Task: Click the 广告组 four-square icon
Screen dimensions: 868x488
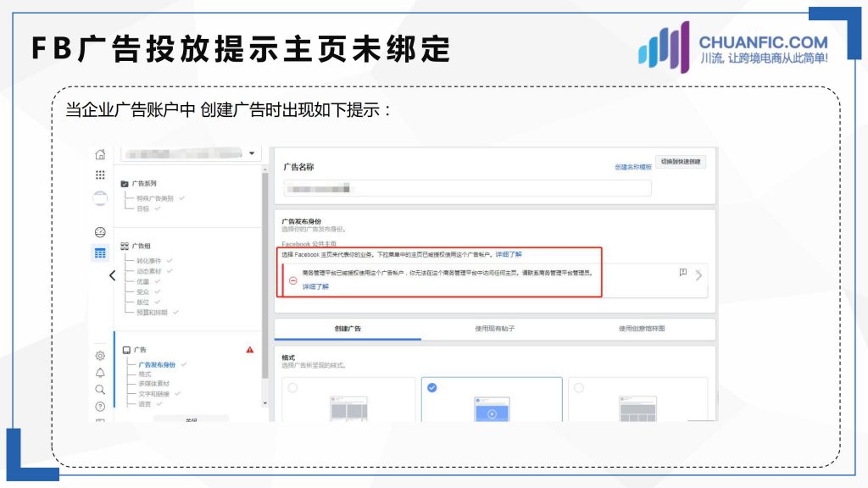Action: pos(125,247)
